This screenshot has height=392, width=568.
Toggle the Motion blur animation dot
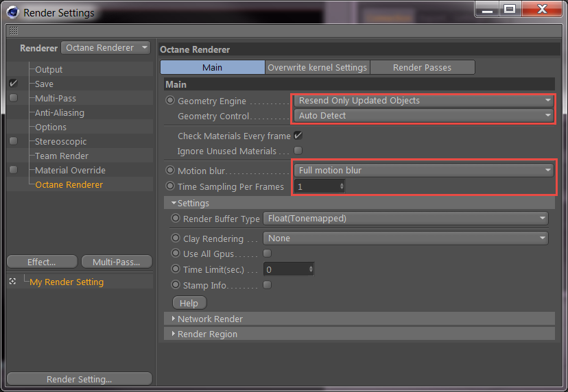click(x=170, y=170)
